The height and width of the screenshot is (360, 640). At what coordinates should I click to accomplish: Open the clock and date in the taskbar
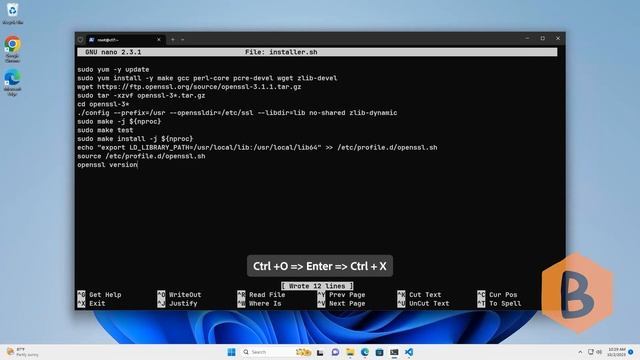616,352
